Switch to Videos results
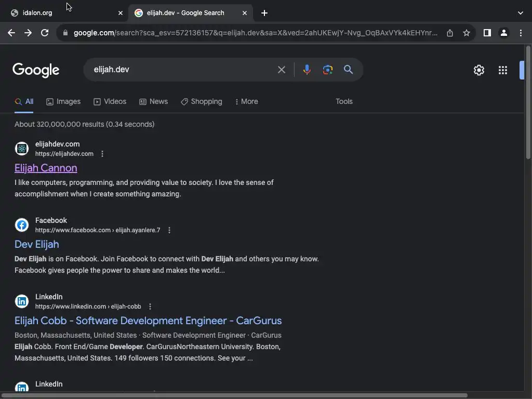 click(110, 101)
